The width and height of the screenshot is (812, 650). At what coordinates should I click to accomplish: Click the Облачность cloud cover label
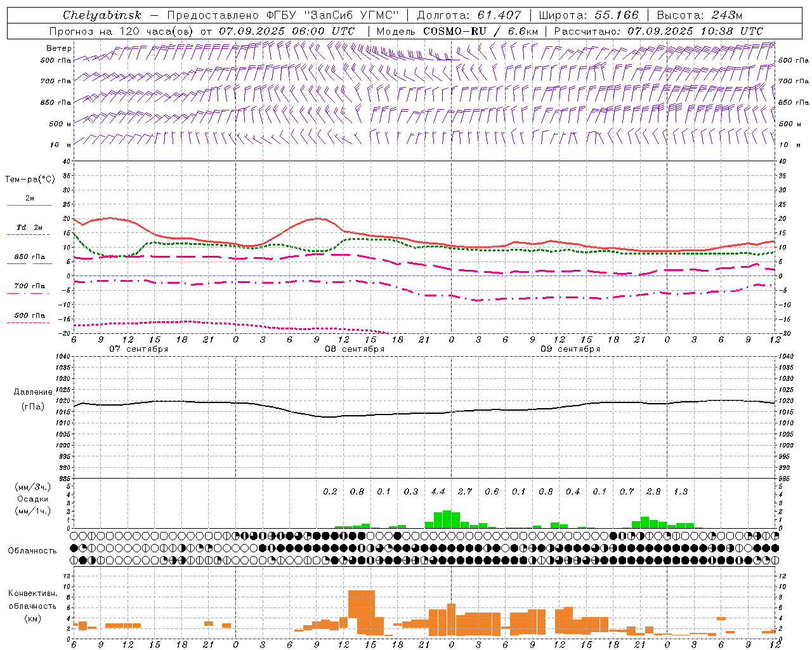(32, 551)
